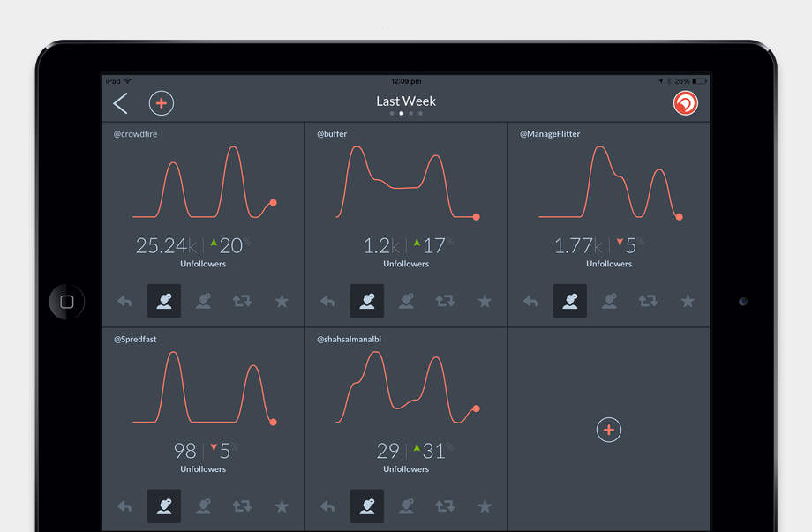812x532 pixels.
Task: Select the dimmed follower icon on @crowdfire card
Action: pos(204,301)
